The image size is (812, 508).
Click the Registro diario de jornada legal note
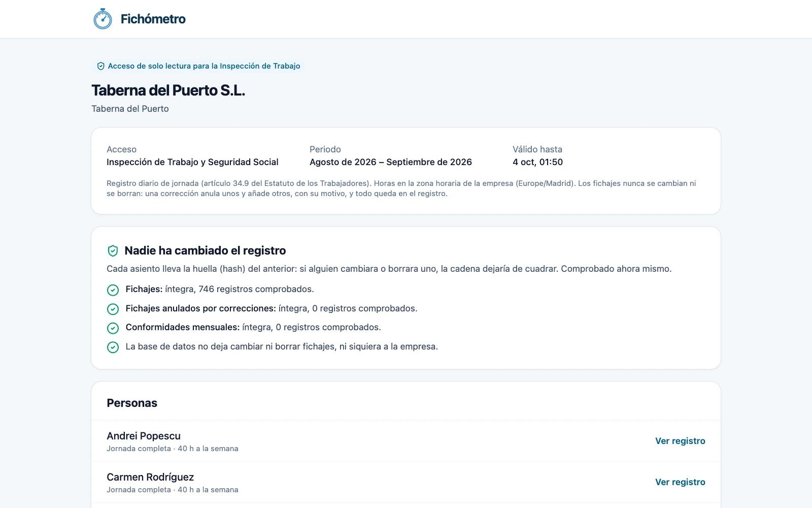click(x=401, y=188)
